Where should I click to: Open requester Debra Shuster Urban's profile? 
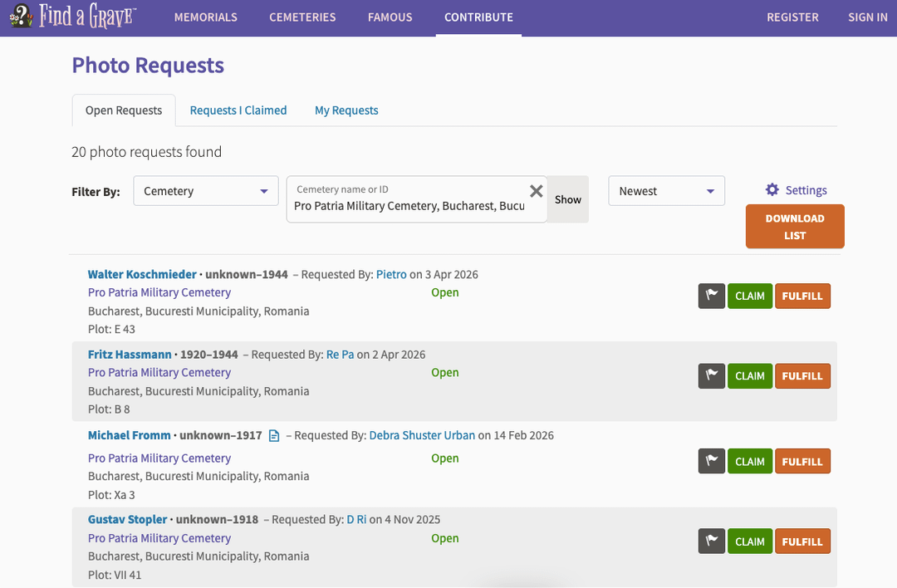click(422, 435)
